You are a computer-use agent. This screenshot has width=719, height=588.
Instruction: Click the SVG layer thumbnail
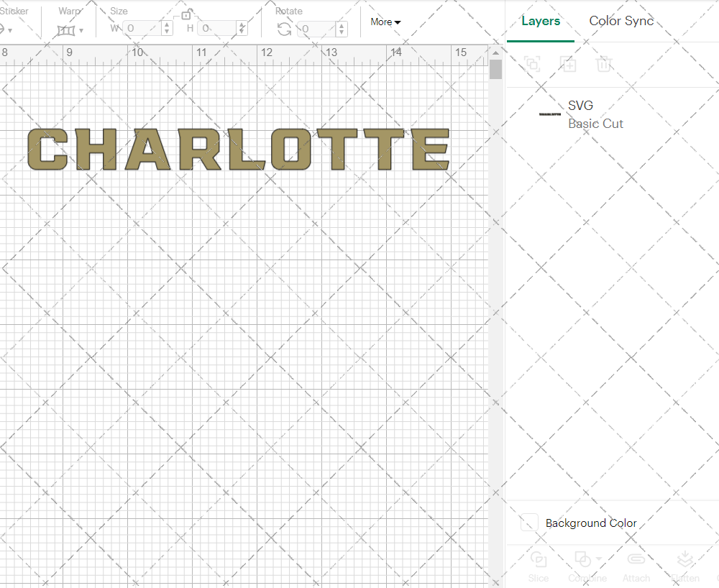[x=550, y=114]
